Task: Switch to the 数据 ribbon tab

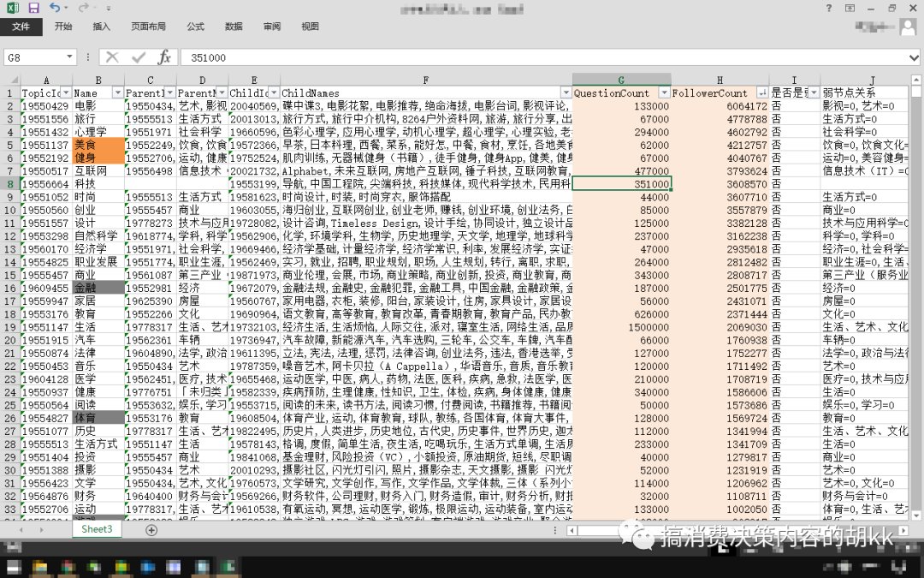Action: click(x=233, y=27)
